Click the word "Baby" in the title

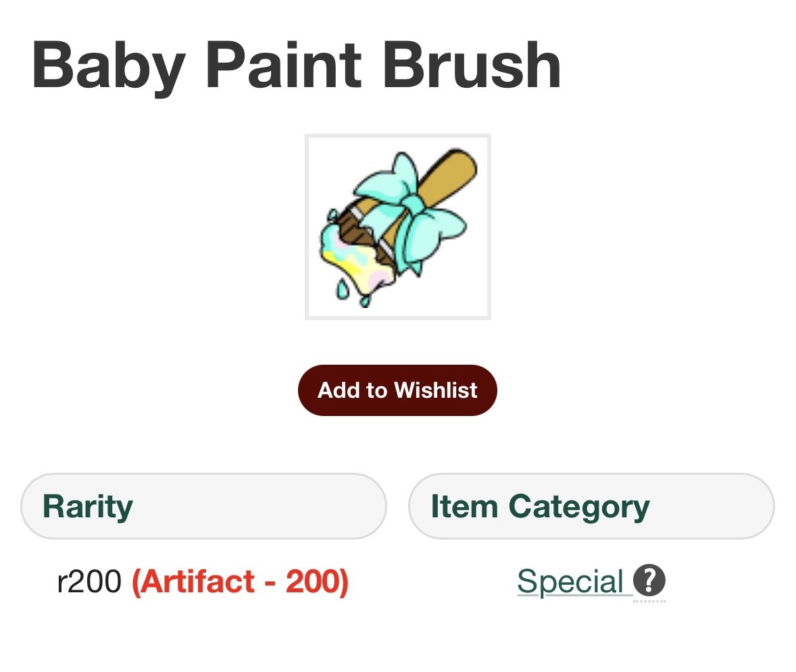108,65
